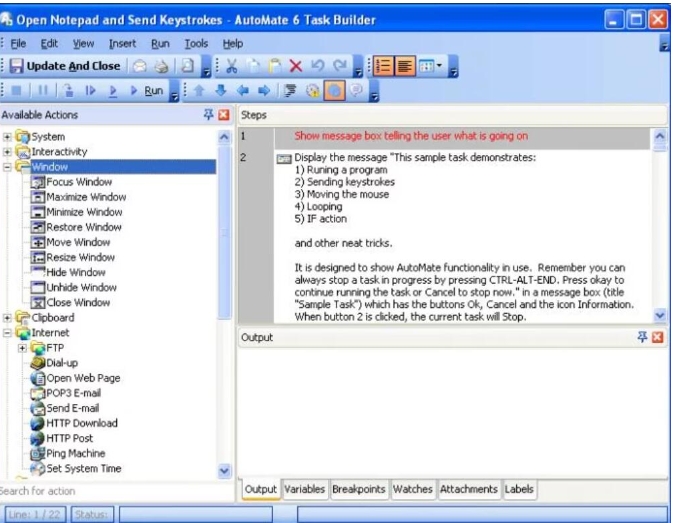This screenshot has height=523, width=673.
Task: Expand the Clipboard folder node
Action: coord(7,318)
